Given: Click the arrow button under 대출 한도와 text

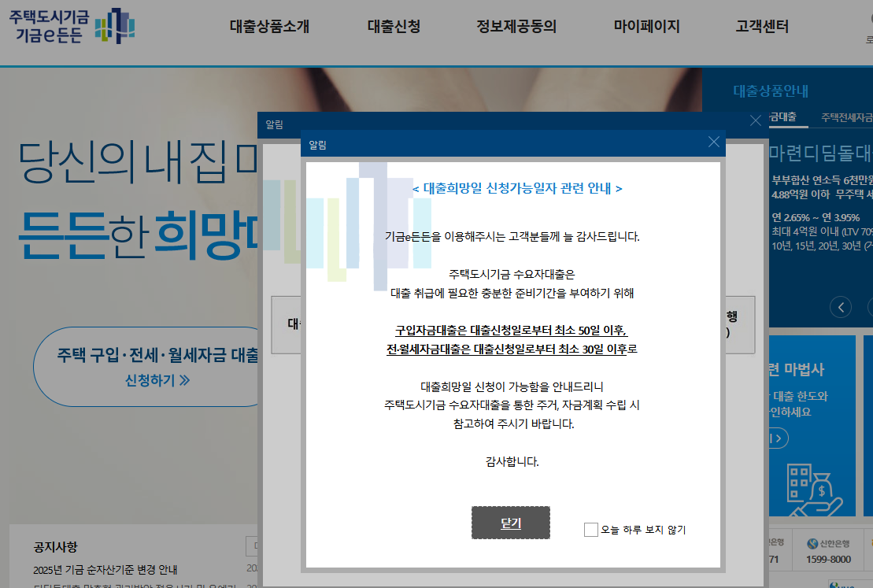Looking at the screenshot, I should point(779,438).
